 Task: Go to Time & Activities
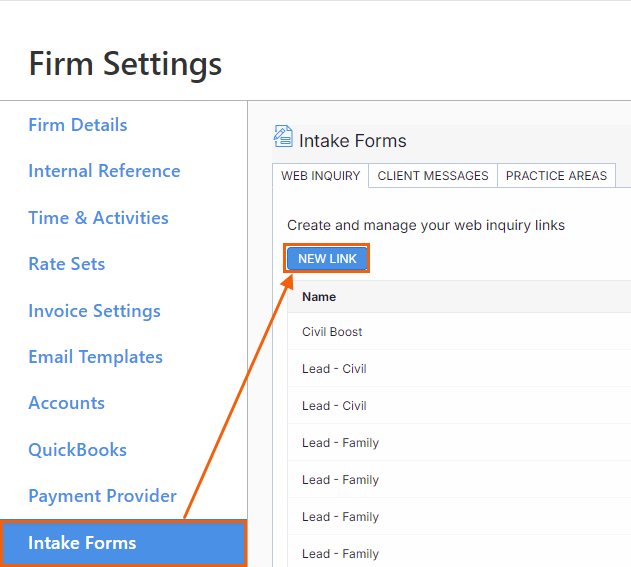point(98,218)
